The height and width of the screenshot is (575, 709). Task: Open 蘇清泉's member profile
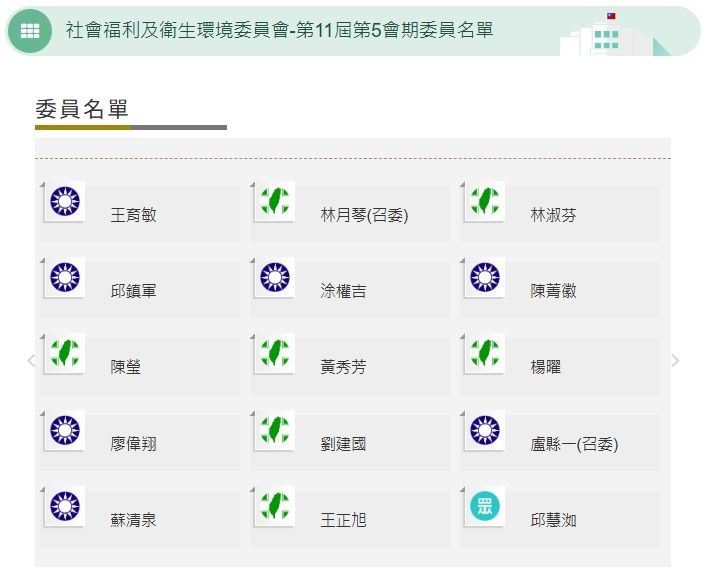(x=133, y=520)
